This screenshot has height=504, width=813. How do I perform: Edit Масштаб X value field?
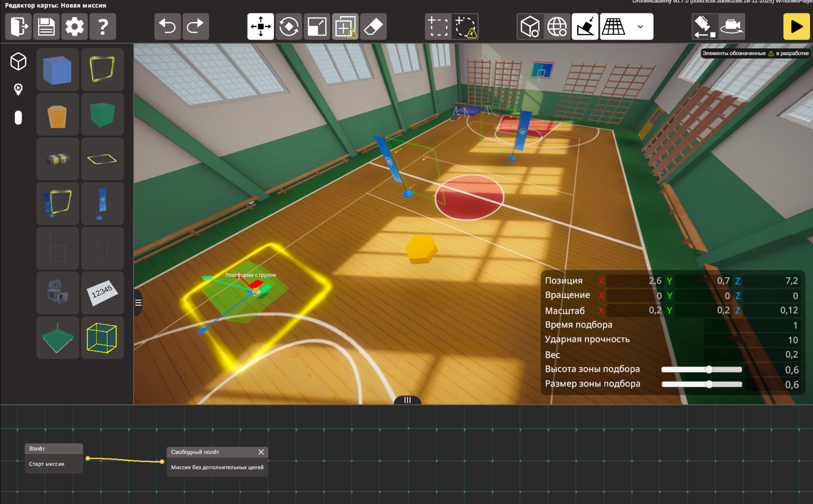[x=635, y=311]
